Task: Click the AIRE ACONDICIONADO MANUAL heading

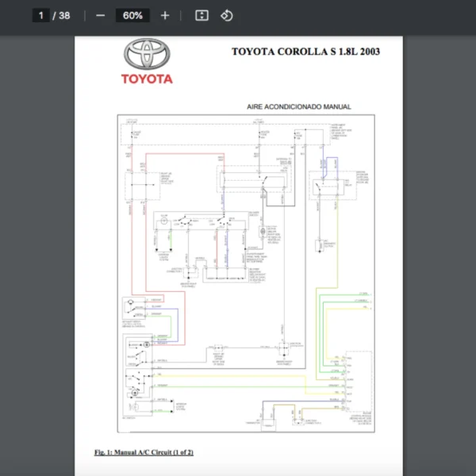Action: [299, 107]
